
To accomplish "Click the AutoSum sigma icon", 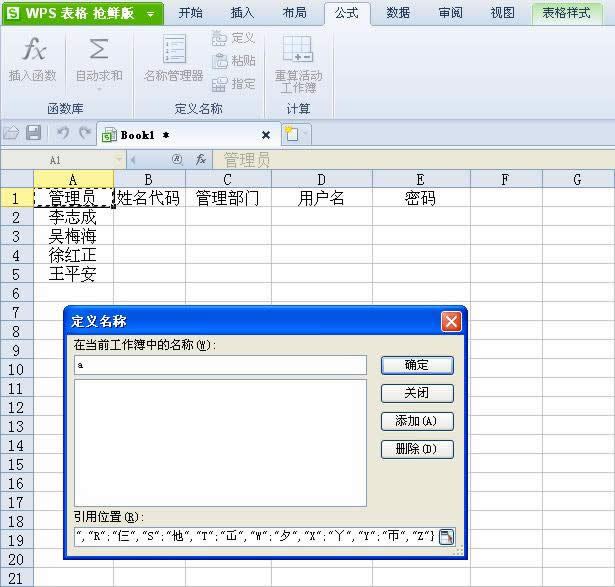I will click(x=98, y=49).
